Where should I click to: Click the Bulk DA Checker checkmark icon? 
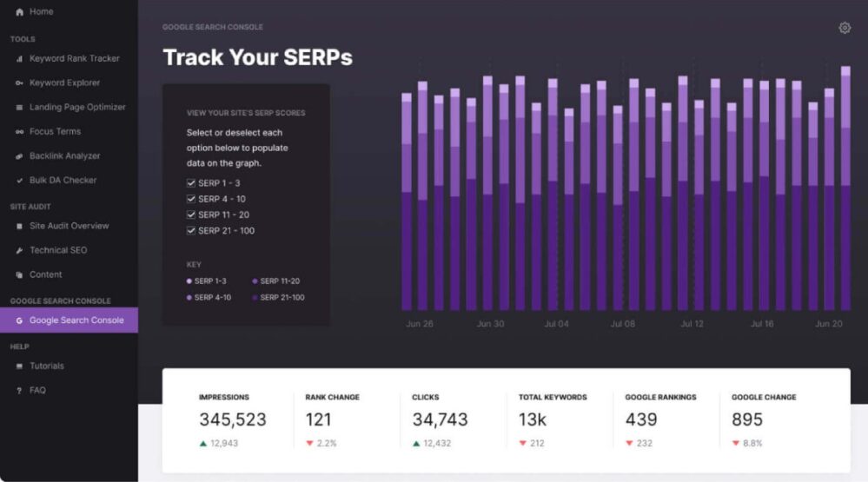click(x=19, y=181)
